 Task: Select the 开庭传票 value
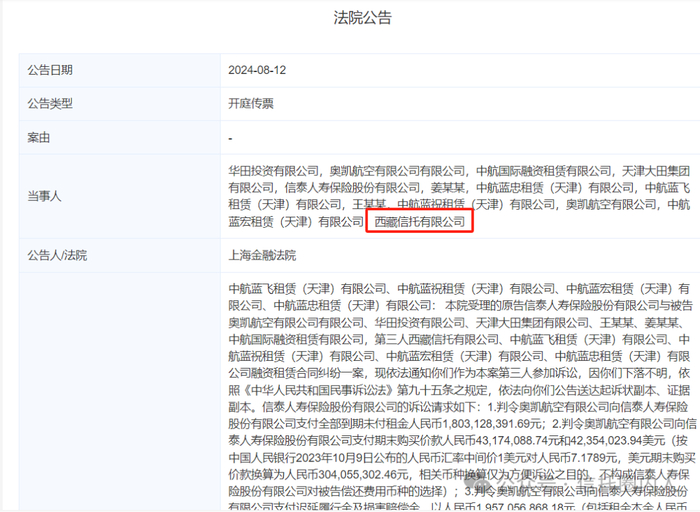[251, 104]
